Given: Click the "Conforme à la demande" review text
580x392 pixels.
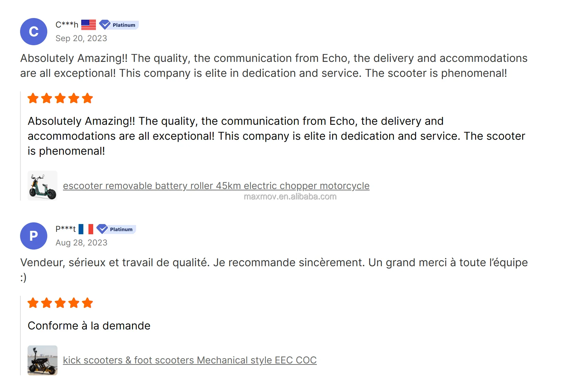Looking at the screenshot, I should pyautogui.click(x=89, y=326).
